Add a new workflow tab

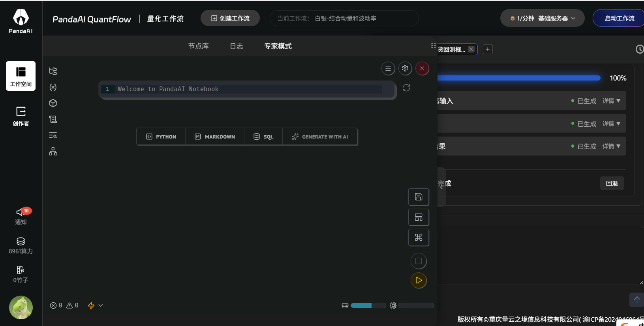coord(488,49)
